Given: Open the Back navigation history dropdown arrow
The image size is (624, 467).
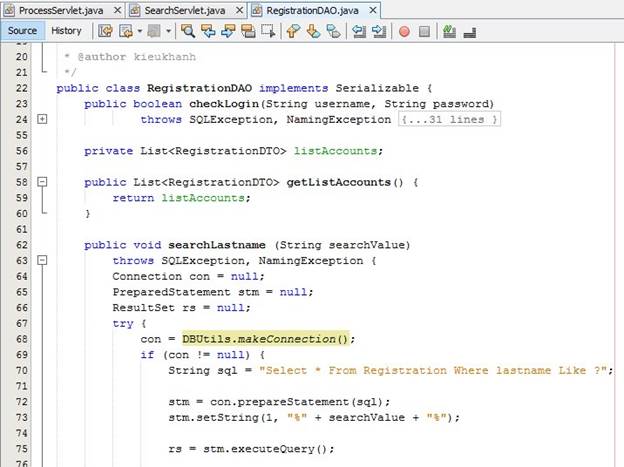Looking at the screenshot, I should 139,31.
